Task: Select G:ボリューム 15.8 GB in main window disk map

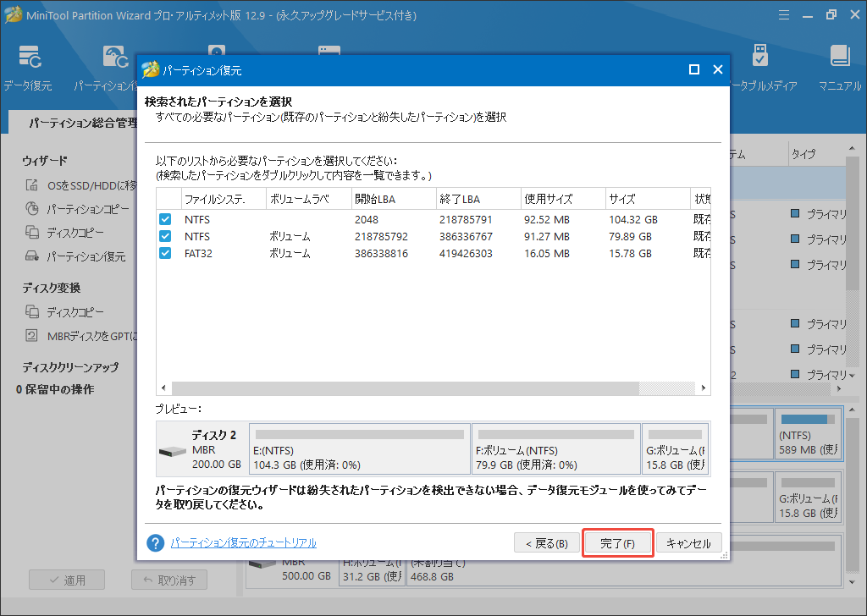Action: [809, 497]
